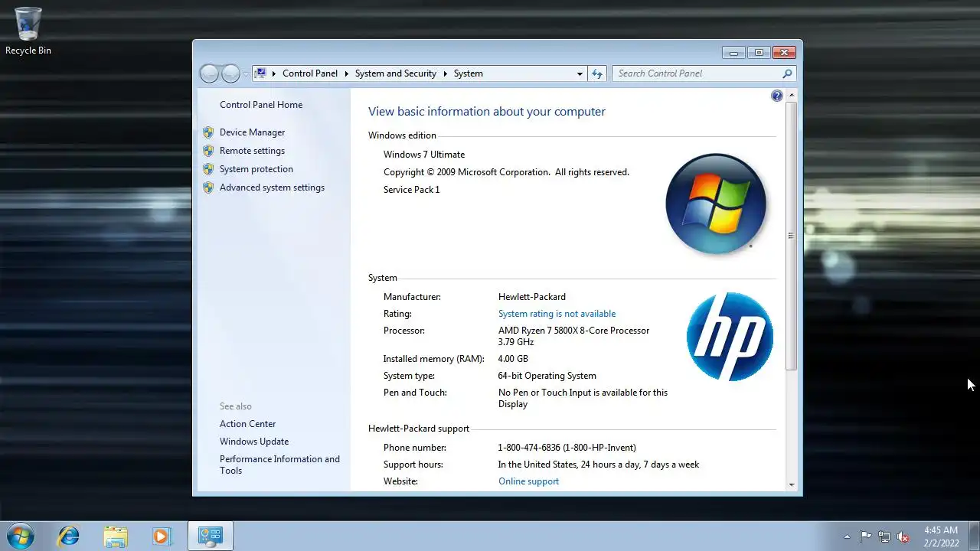Open Action Center under See also
980x551 pixels.
[x=247, y=424]
